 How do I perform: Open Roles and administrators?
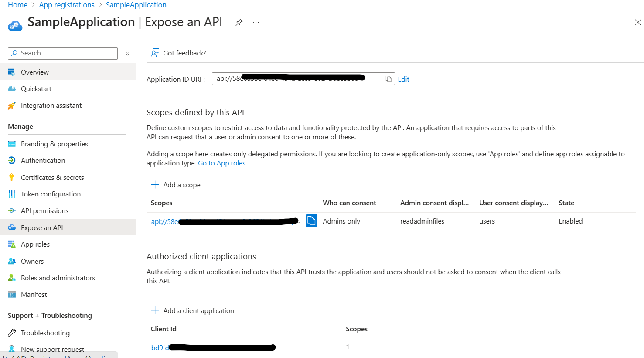point(58,278)
